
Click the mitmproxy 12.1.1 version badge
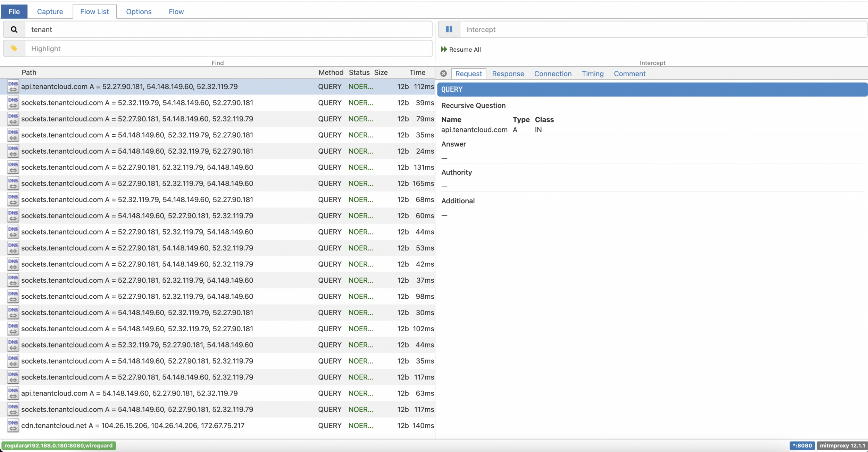842,445
